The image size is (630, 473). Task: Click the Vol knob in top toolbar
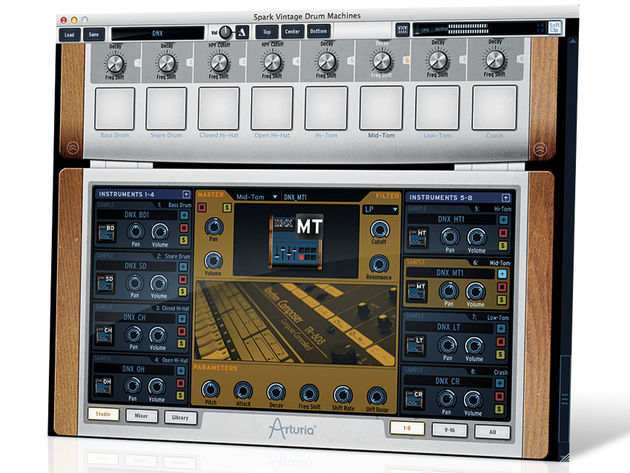click(x=225, y=32)
